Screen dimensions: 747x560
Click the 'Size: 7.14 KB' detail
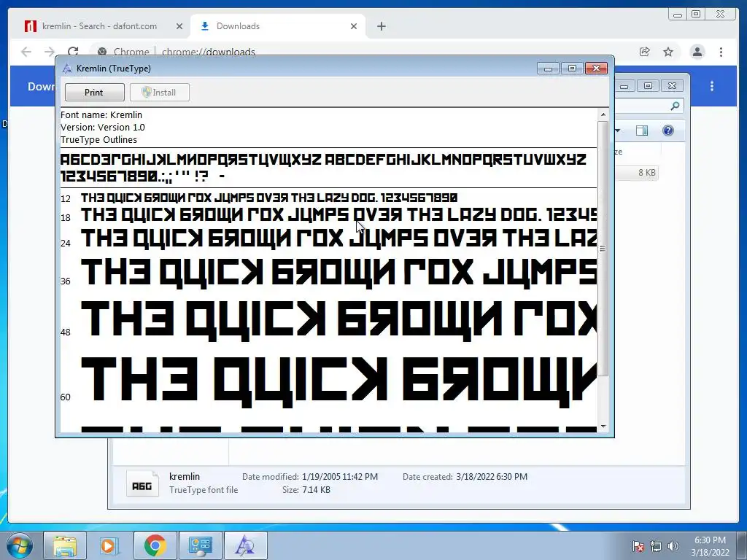(306, 490)
